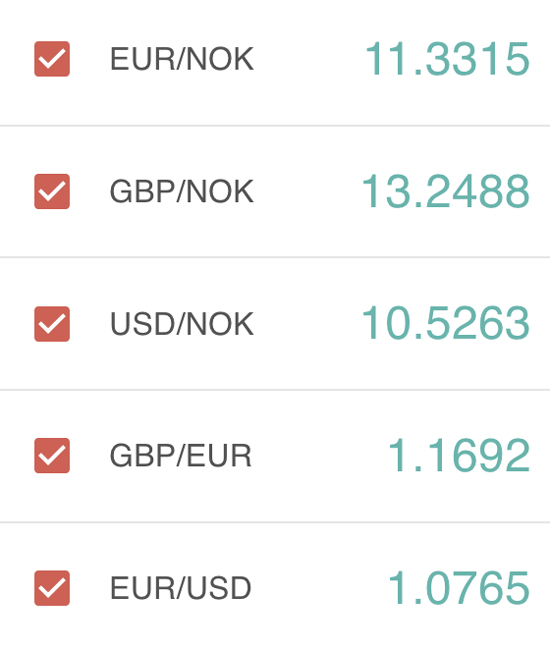
Task: Deselect the GBP/EUR checkbox
Action: (x=52, y=456)
